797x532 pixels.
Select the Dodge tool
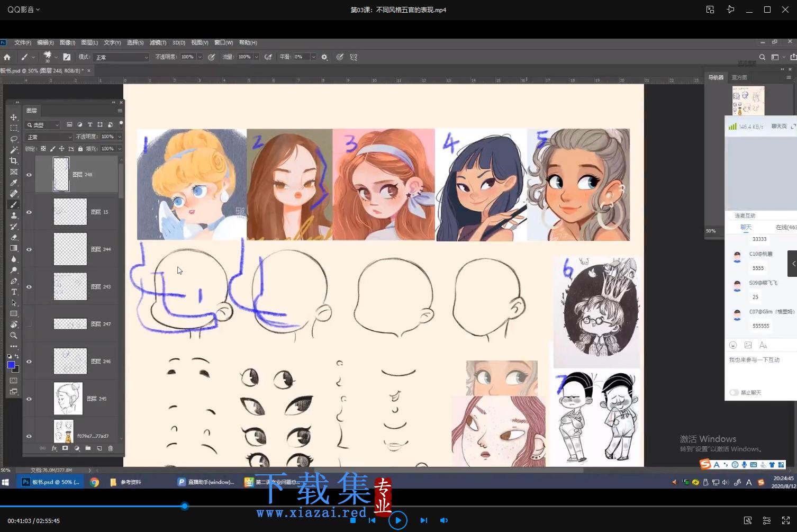[x=14, y=270]
